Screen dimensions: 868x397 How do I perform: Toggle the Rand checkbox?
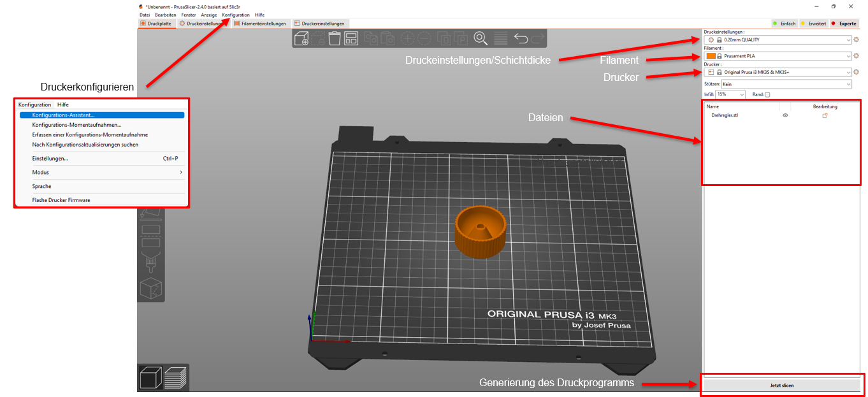(x=767, y=94)
